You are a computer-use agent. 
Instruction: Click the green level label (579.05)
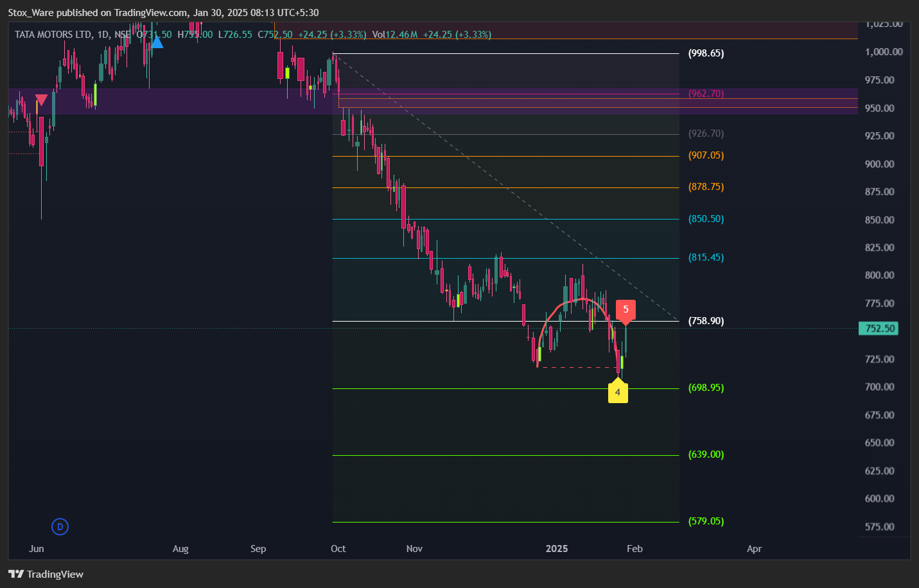click(x=706, y=521)
